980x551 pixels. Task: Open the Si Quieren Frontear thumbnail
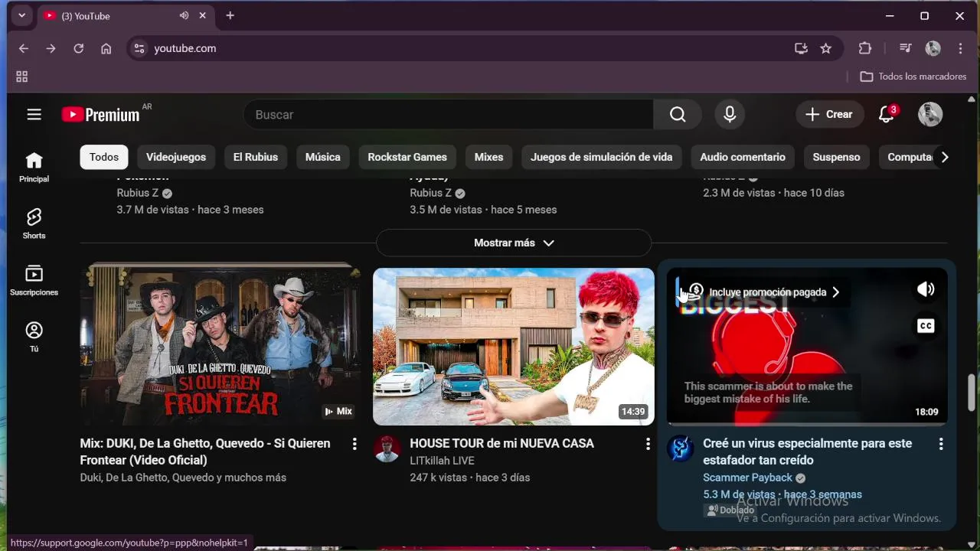[x=220, y=344]
